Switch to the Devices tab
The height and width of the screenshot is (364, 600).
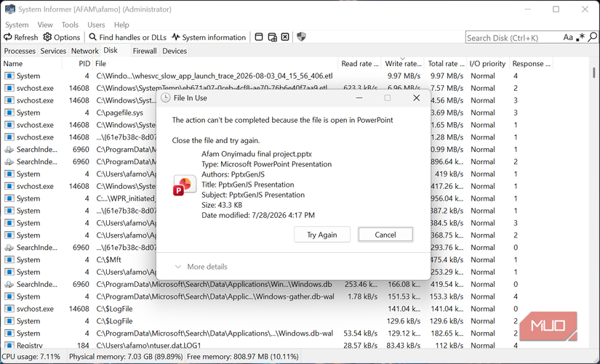[x=175, y=51]
